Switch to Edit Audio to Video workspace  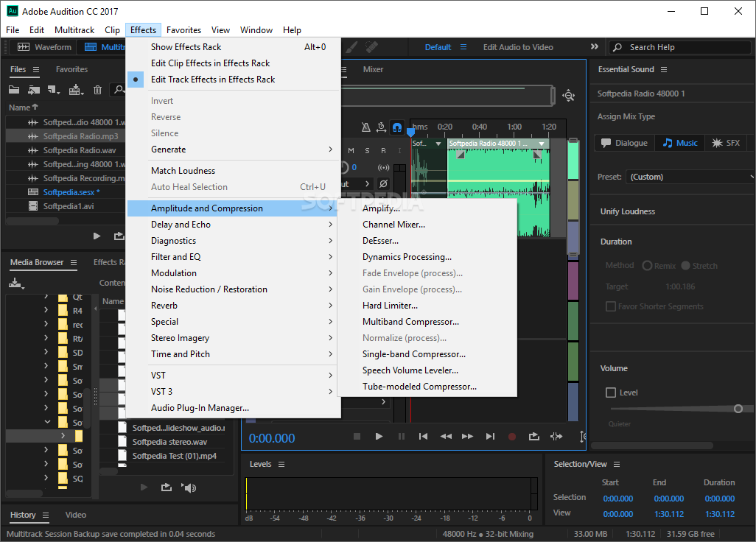[518, 47]
